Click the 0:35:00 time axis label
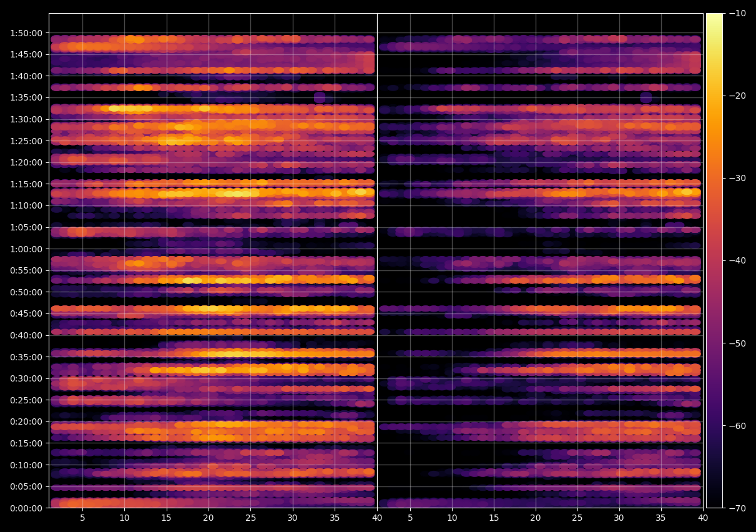Screen dimensions: 756x532 pyautogui.click(x=26, y=357)
